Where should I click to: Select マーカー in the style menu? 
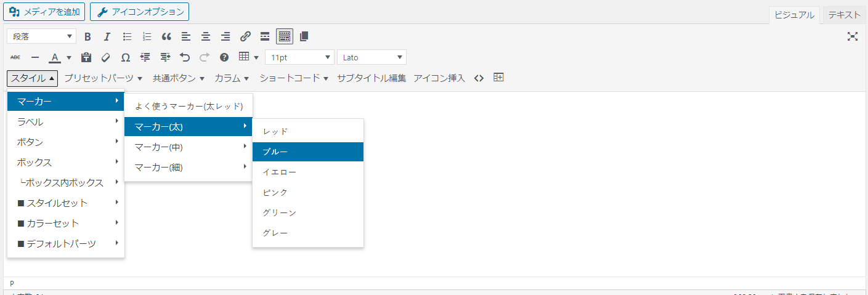click(x=66, y=102)
